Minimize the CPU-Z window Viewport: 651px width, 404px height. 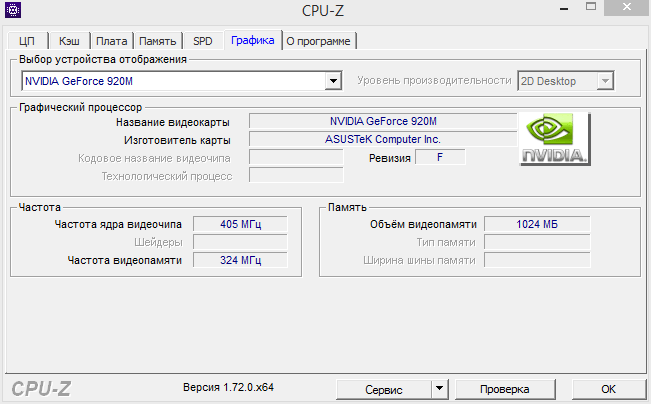point(564,8)
